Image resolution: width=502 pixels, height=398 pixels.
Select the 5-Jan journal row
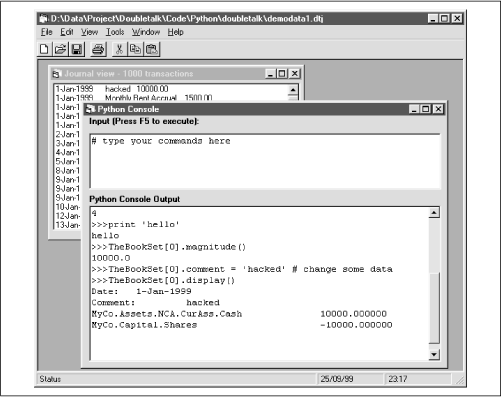click(68, 161)
